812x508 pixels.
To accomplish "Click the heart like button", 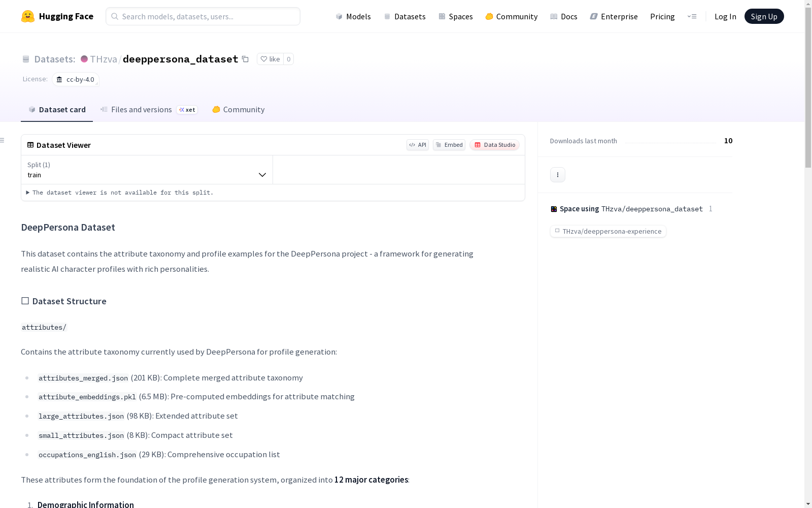I will pyautogui.click(x=270, y=59).
